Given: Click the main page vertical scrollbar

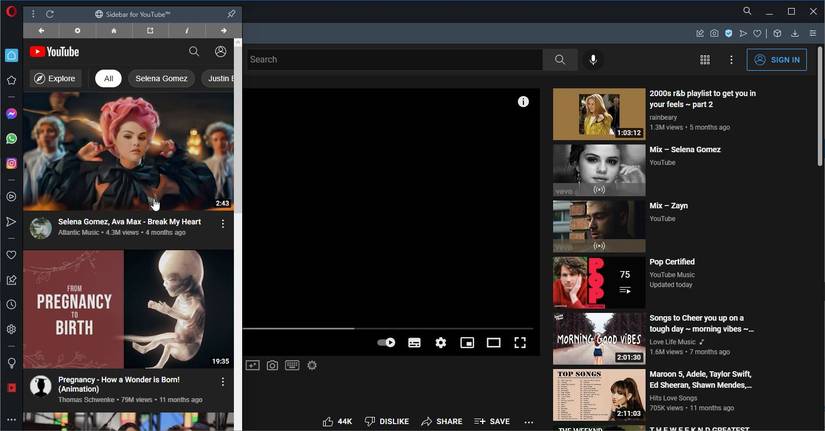Looking at the screenshot, I should point(820,105).
